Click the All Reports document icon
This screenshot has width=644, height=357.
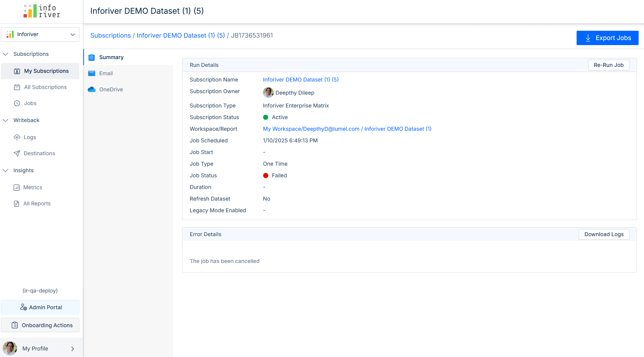(x=17, y=204)
